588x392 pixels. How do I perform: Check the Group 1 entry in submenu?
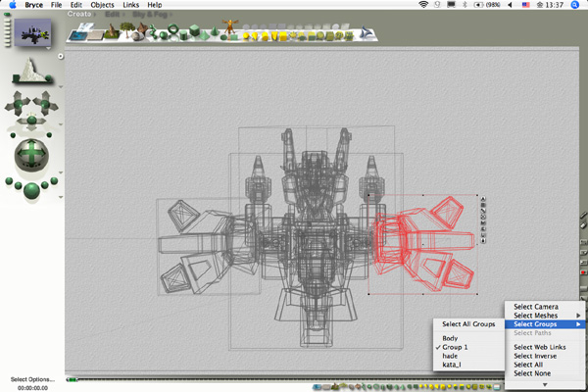457,348
